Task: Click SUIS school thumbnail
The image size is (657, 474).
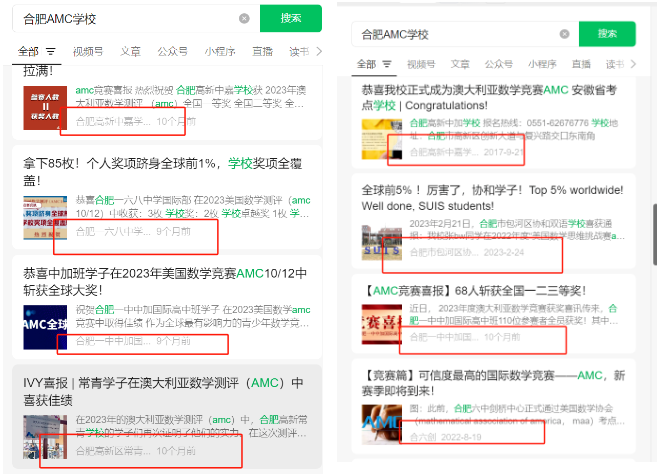Action: click(382, 242)
